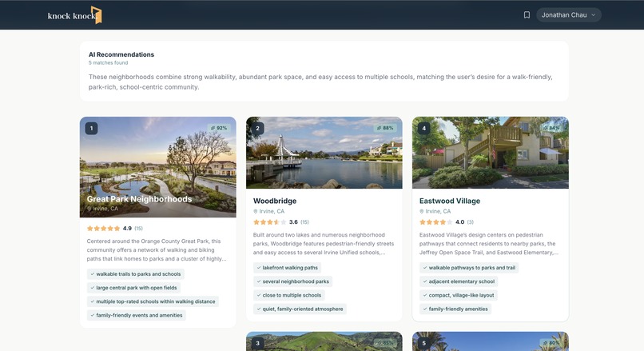The image size is (644, 351).
Task: Click rank badge number 3
Action: [257, 343]
